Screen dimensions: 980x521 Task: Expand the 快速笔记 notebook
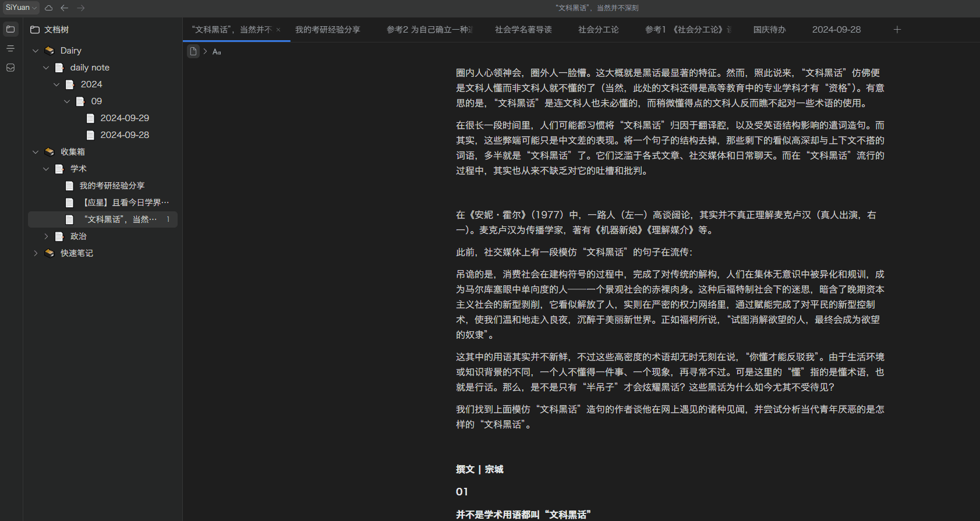[x=36, y=253]
